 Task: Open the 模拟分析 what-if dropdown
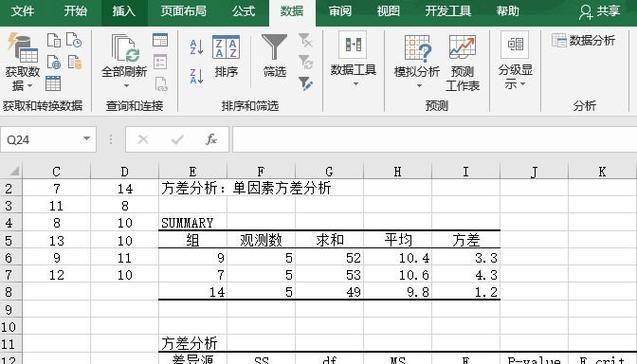(x=417, y=62)
